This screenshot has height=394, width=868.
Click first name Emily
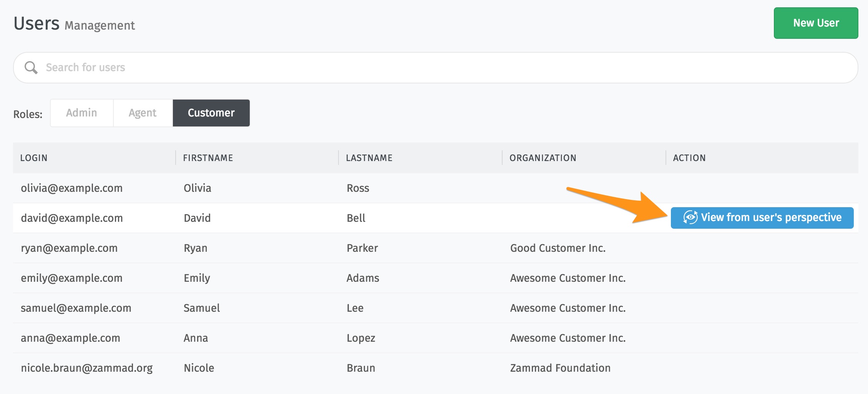pos(197,278)
